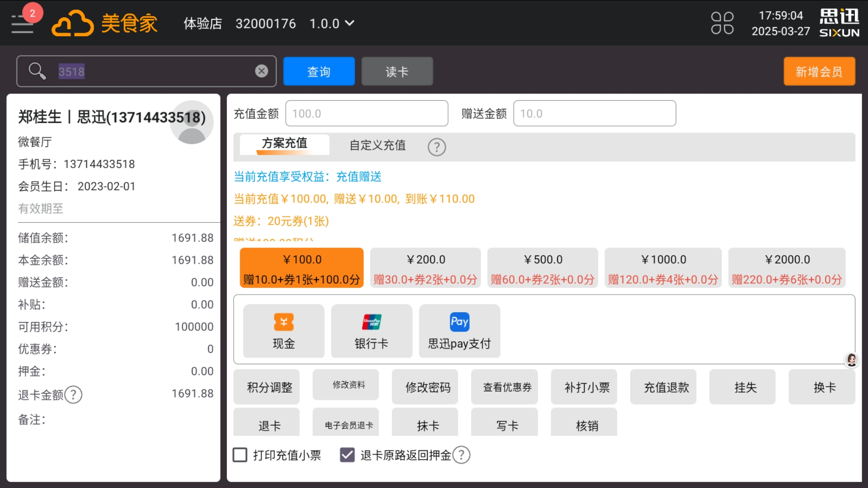Uncheck 退卡原路返回押金 option
Screen dimensions: 868x488
pos(347,455)
